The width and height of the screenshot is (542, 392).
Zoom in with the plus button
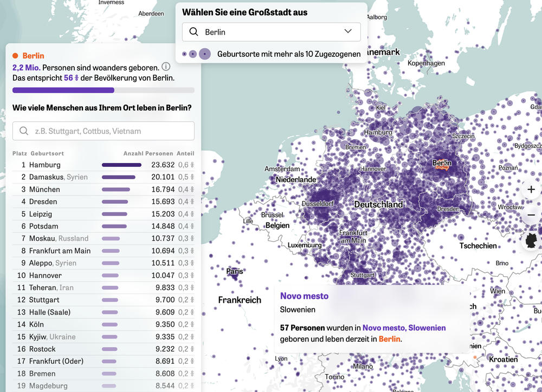[531, 190]
